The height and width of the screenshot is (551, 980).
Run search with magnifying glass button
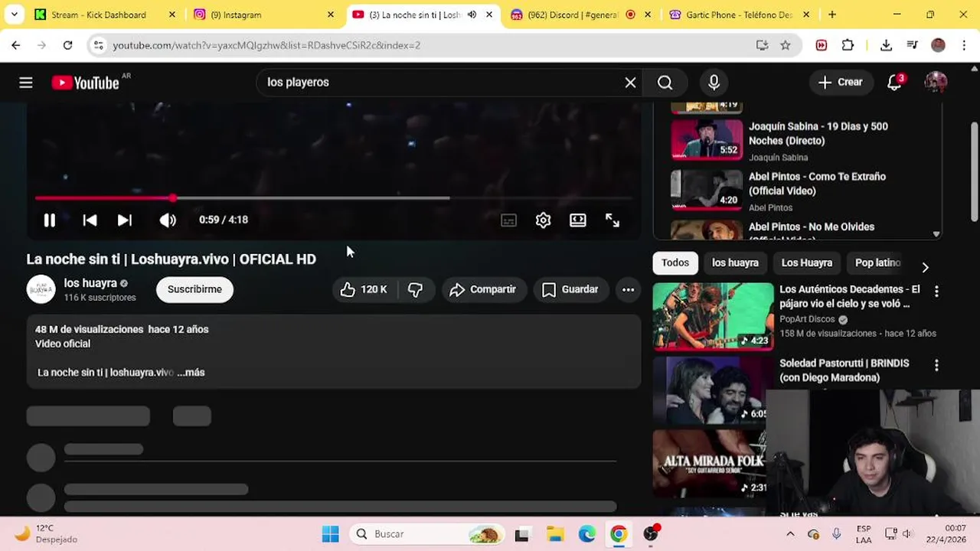(665, 83)
